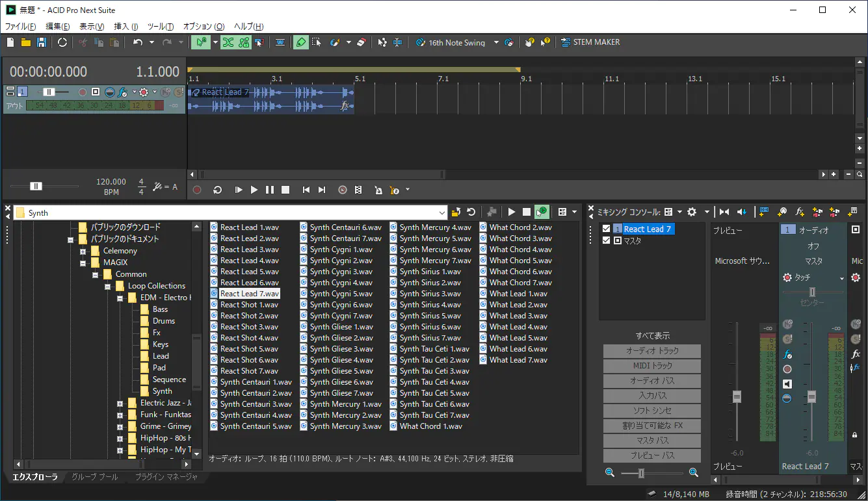The height and width of the screenshot is (501, 868).
Task: Toggle Loop Playback in transport bar
Action: [217, 190]
